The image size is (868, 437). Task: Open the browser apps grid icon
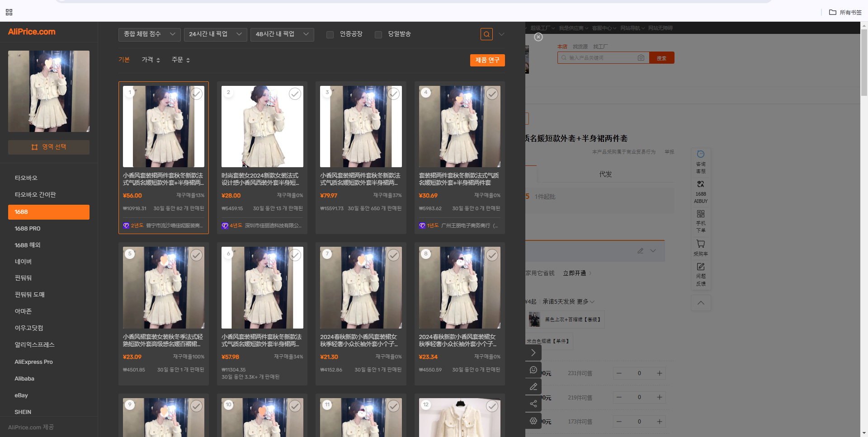(9, 12)
